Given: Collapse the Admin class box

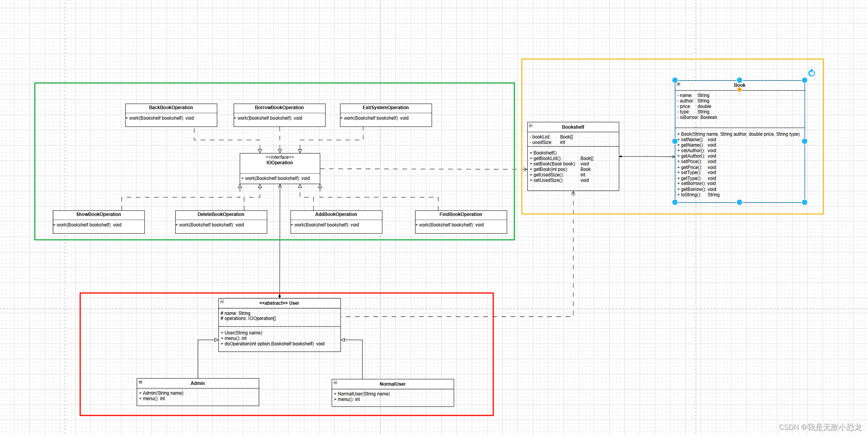Looking at the screenshot, I should click(x=140, y=382).
